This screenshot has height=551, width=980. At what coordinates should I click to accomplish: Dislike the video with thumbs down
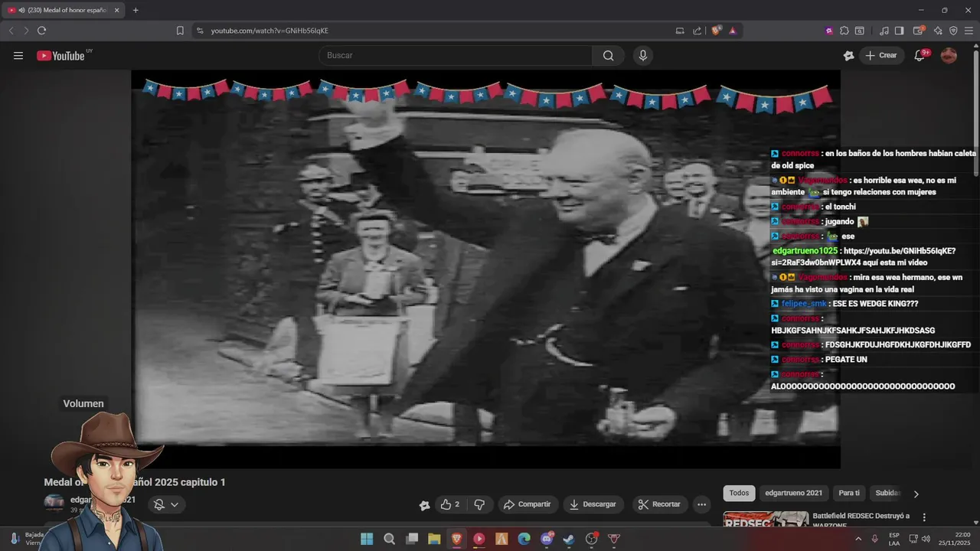click(479, 504)
